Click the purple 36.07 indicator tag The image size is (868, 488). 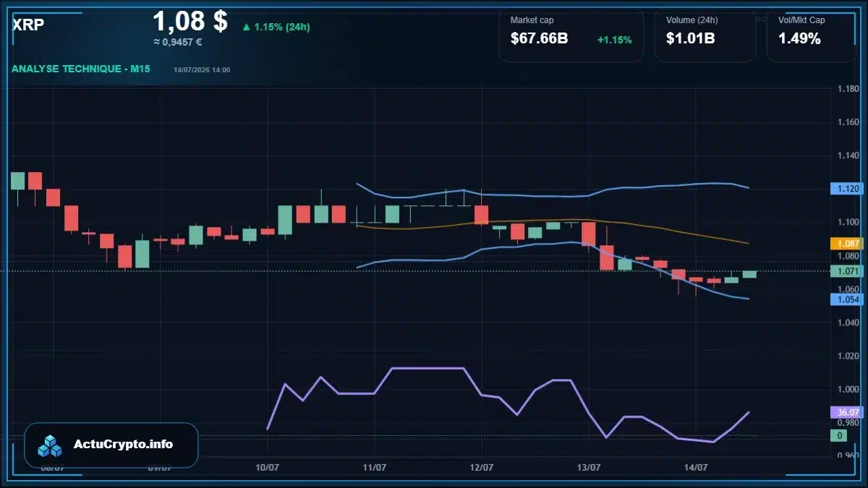[846, 412]
